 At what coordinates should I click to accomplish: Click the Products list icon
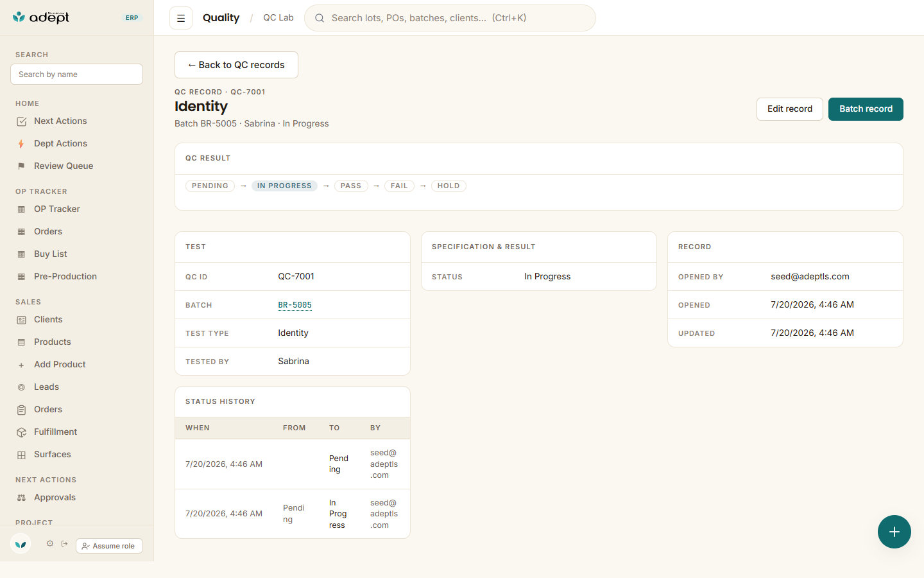click(x=21, y=342)
